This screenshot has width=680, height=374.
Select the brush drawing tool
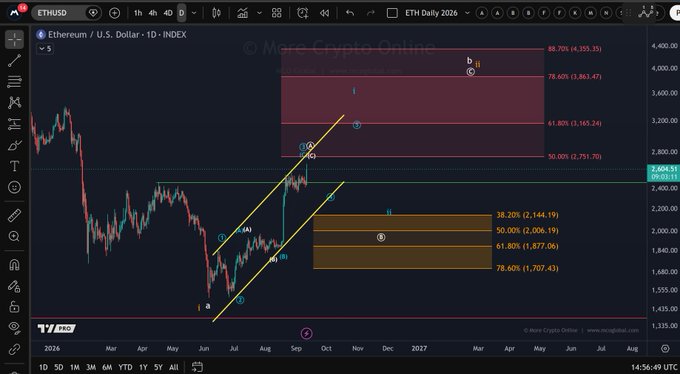tap(14, 145)
